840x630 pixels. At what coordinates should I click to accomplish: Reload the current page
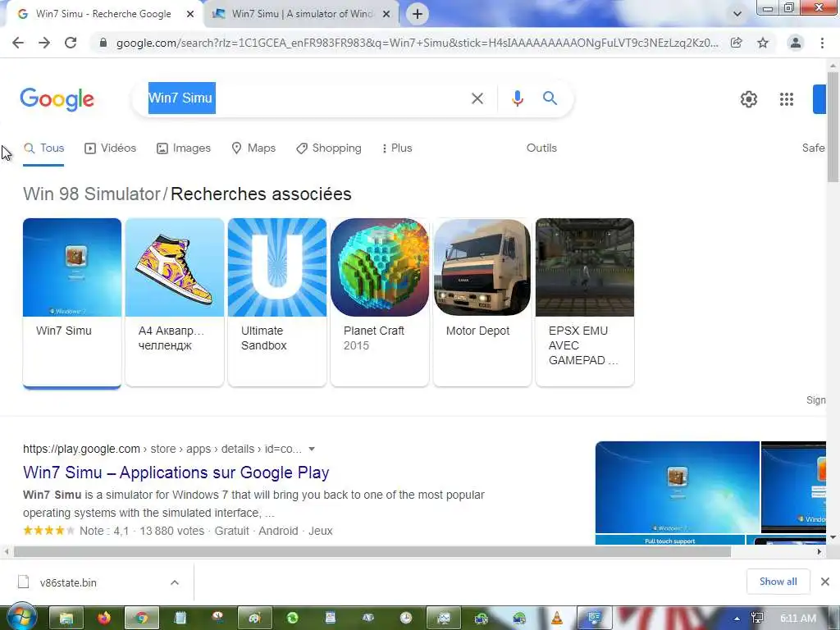pos(71,43)
